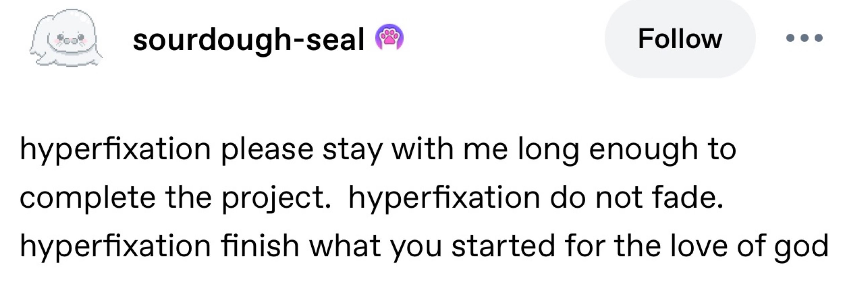The image size is (868, 289).
Task: Open the three-dot post options menu
Action: click(805, 38)
